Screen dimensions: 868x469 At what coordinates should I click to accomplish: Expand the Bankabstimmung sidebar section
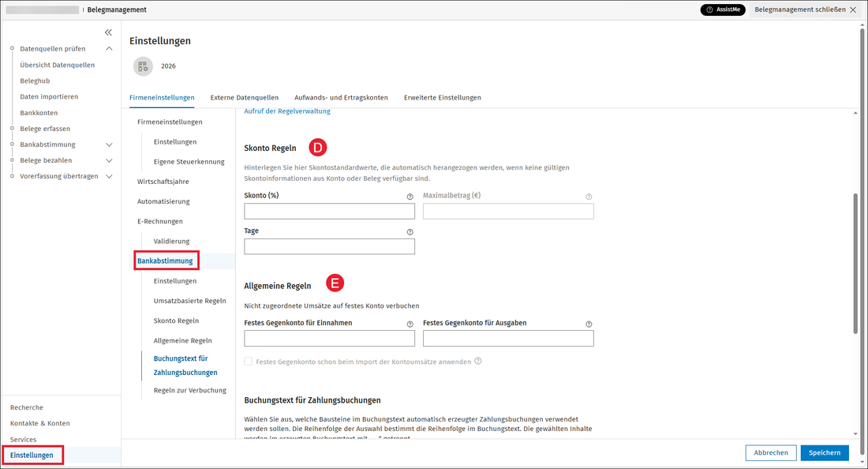pos(109,144)
